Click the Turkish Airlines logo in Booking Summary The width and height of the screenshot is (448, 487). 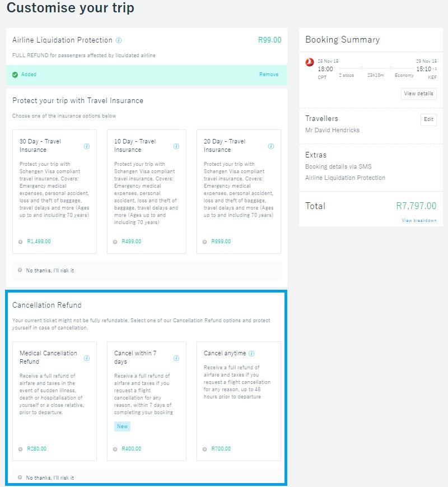pyautogui.click(x=309, y=62)
